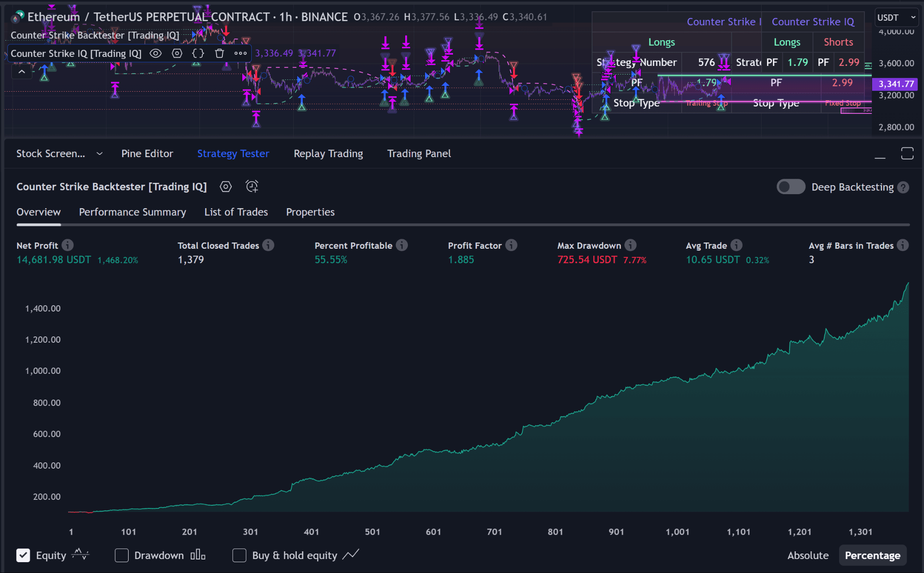Switch to the Pine Editor tab

[x=147, y=154]
